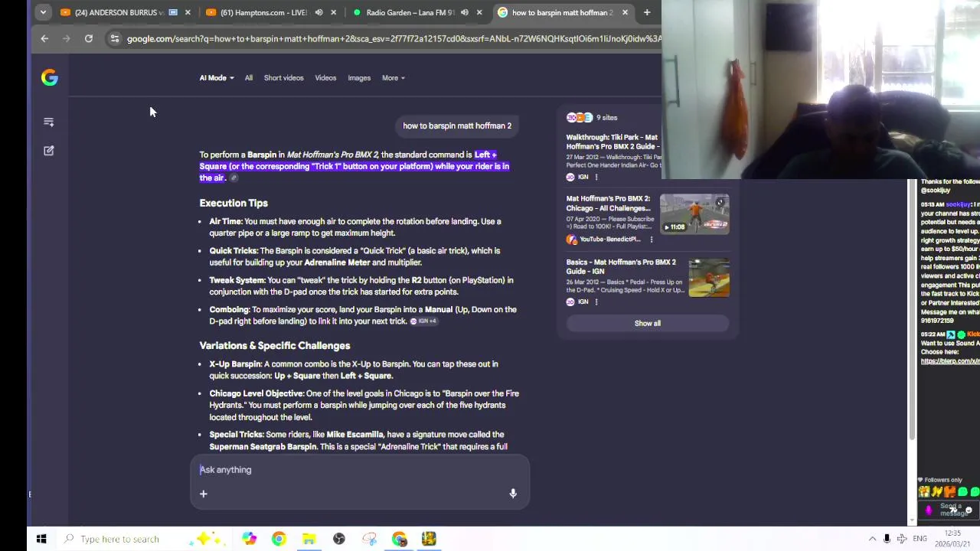Image resolution: width=980 pixels, height=551 pixels.
Task: Close the ANDERSON BURRUS tab
Action: pyautogui.click(x=188, y=12)
